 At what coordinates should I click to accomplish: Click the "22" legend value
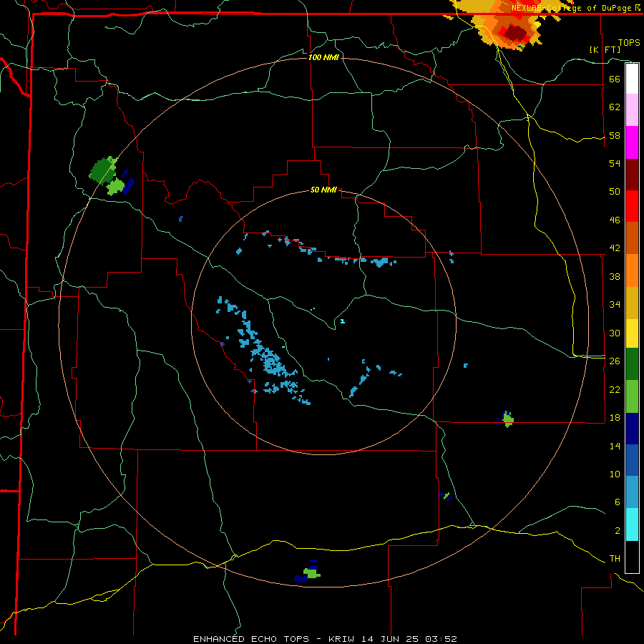615,389
